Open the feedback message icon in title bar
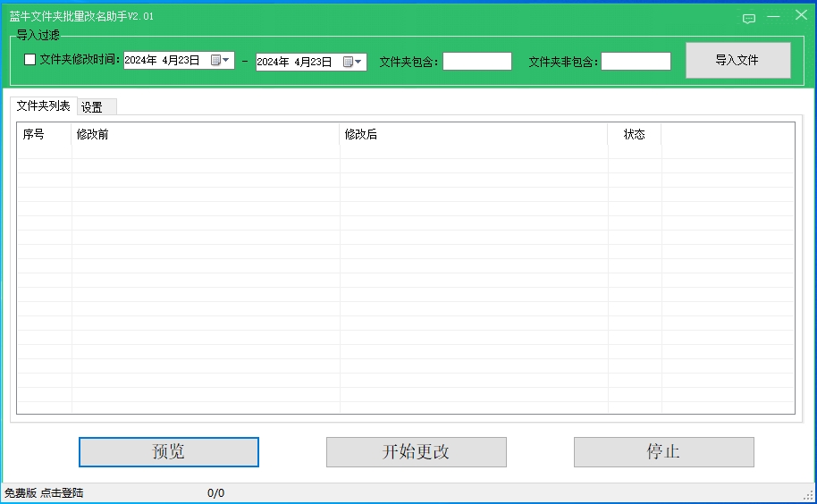The height and width of the screenshot is (504, 817). (x=749, y=19)
